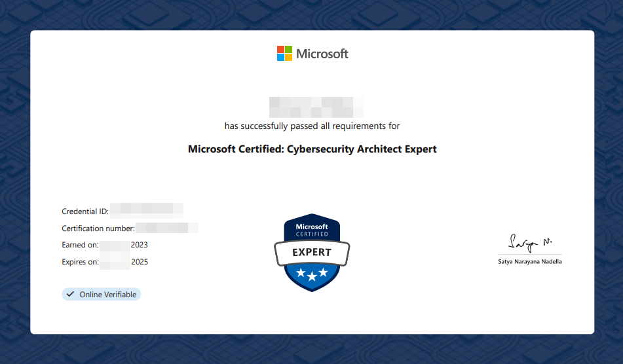
Task: Click the middle star on the Expert badge
Action: 312,275
